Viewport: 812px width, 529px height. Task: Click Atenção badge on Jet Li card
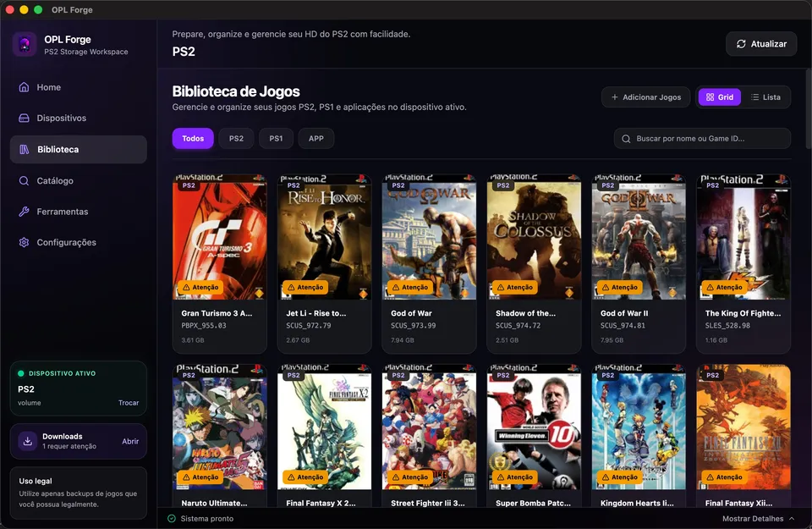click(x=305, y=287)
